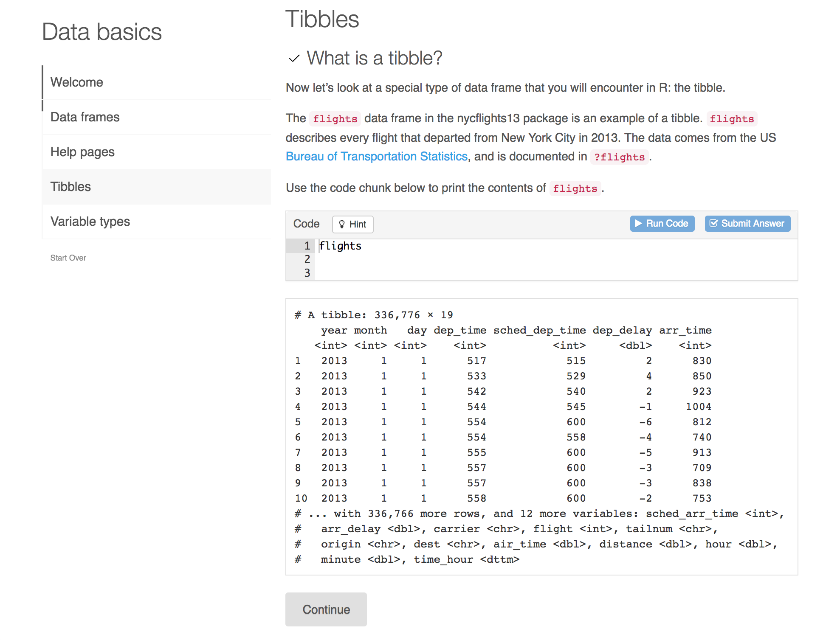
Task: Click the checkmark beside What is a tibble?
Action: 294,59
